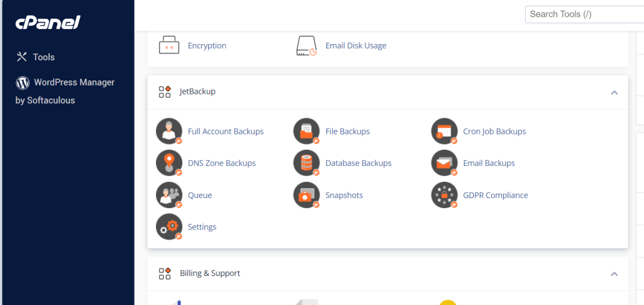Viewport: 644px width, 305px height.
Task: Open the GDPR Compliance link
Action: [x=496, y=195]
